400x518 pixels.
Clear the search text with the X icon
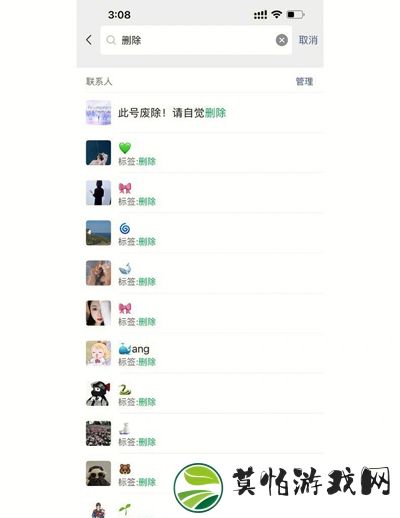click(x=282, y=40)
